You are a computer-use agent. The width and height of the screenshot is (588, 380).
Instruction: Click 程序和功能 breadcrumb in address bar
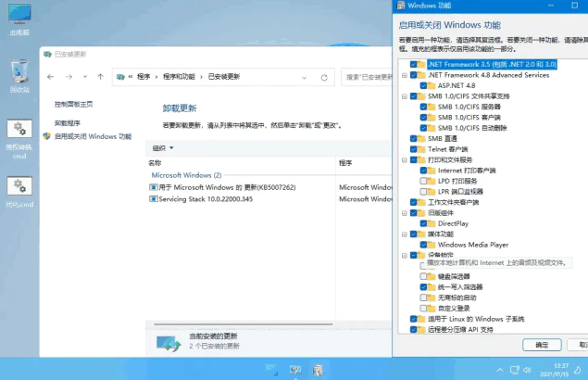point(179,77)
